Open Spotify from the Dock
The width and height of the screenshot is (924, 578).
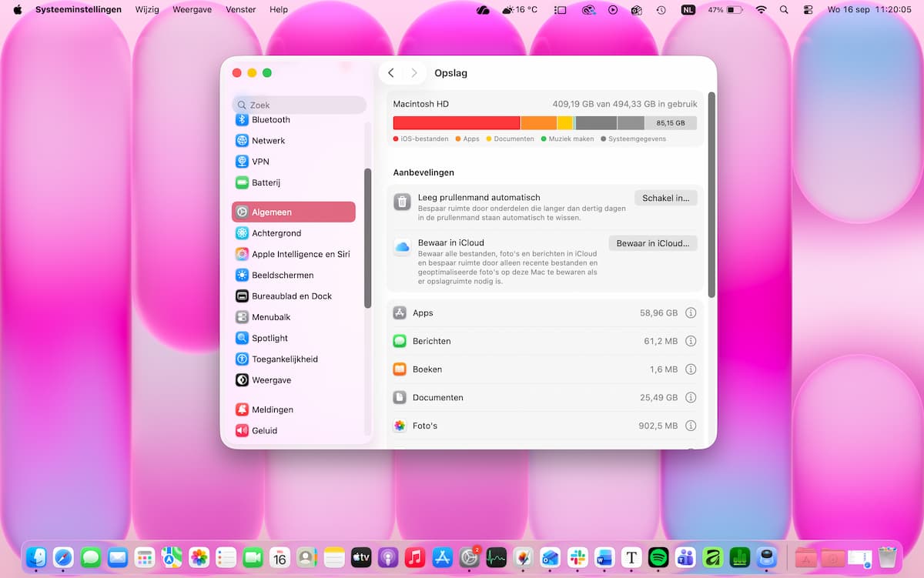[x=658, y=557]
